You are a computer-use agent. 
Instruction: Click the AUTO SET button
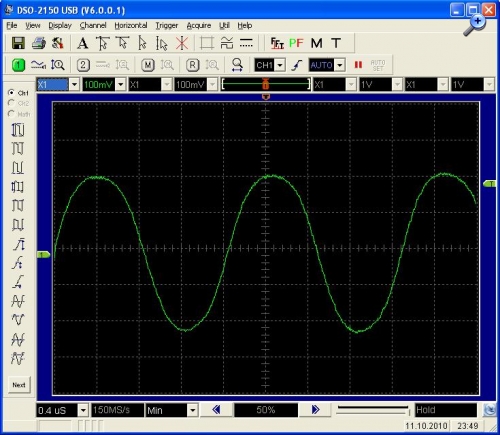(378, 65)
